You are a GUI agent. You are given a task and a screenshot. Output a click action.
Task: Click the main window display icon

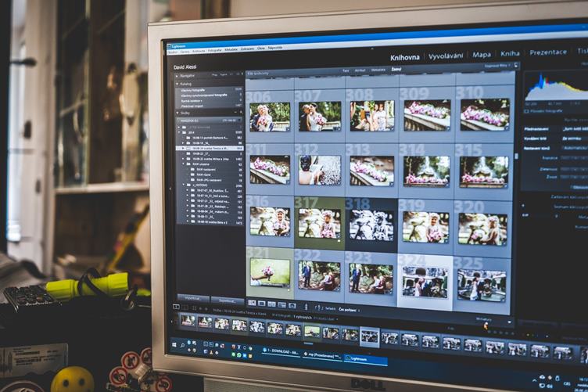coord(176,307)
